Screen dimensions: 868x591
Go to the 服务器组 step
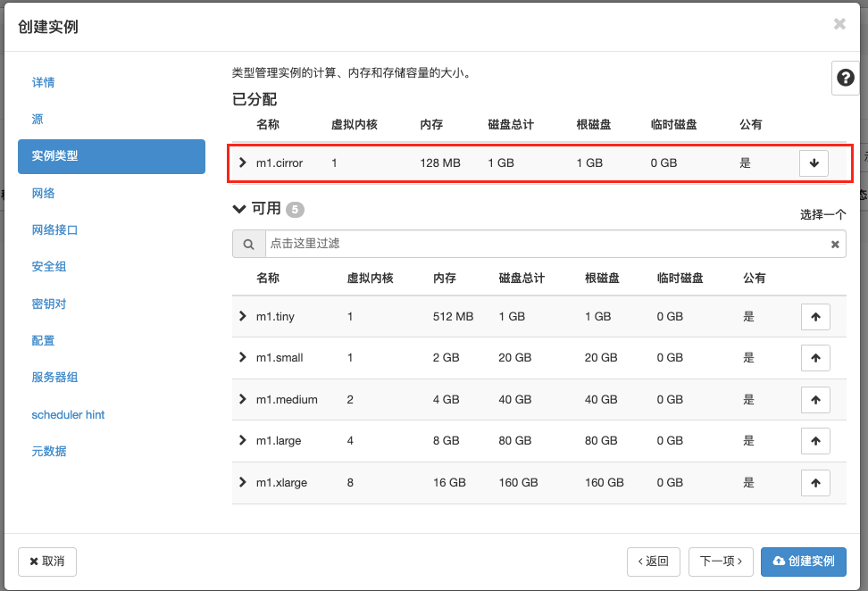click(54, 377)
